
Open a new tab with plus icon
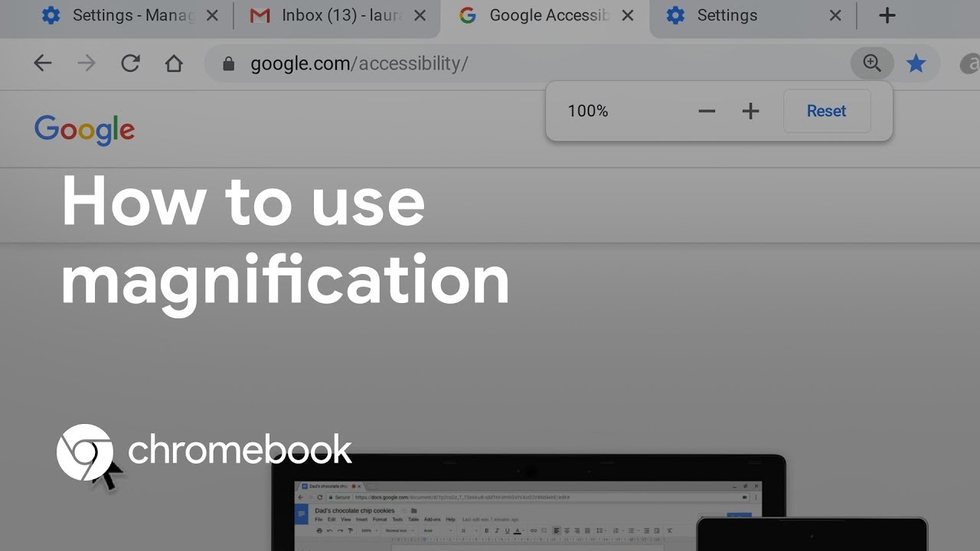tap(887, 15)
